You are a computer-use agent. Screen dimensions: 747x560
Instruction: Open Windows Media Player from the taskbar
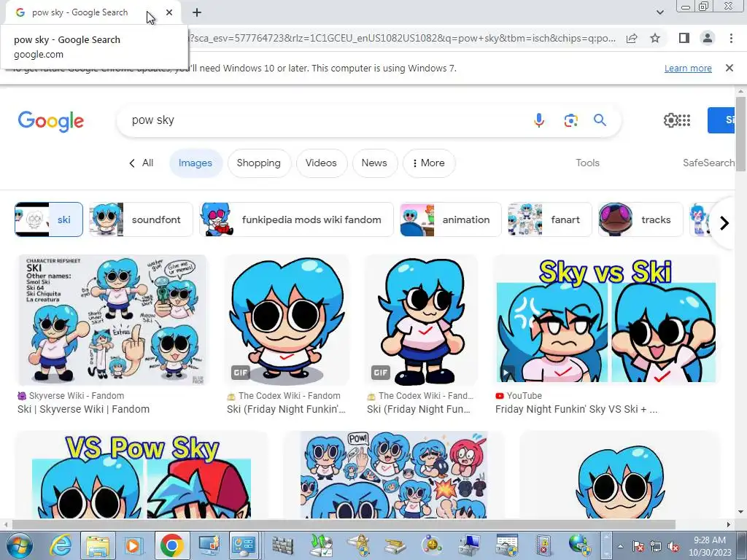(134, 545)
